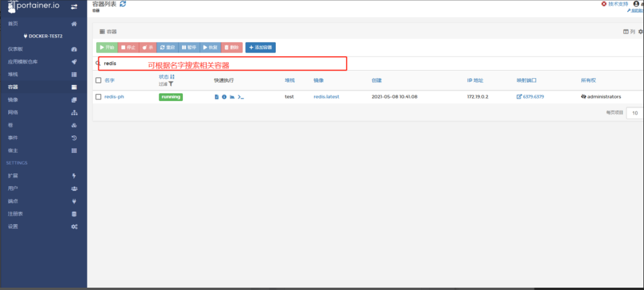The width and height of the screenshot is (644, 290).
Task: Tick the checkbox for redis-ph row
Action: tap(98, 97)
